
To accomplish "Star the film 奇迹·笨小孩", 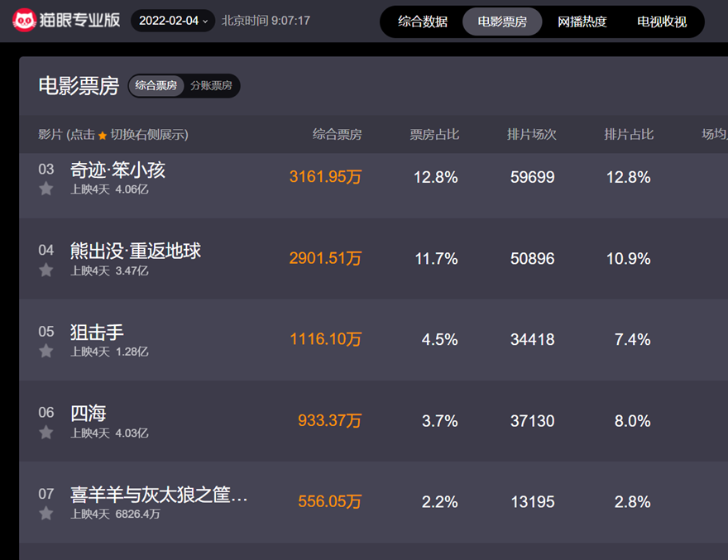I will [x=46, y=189].
